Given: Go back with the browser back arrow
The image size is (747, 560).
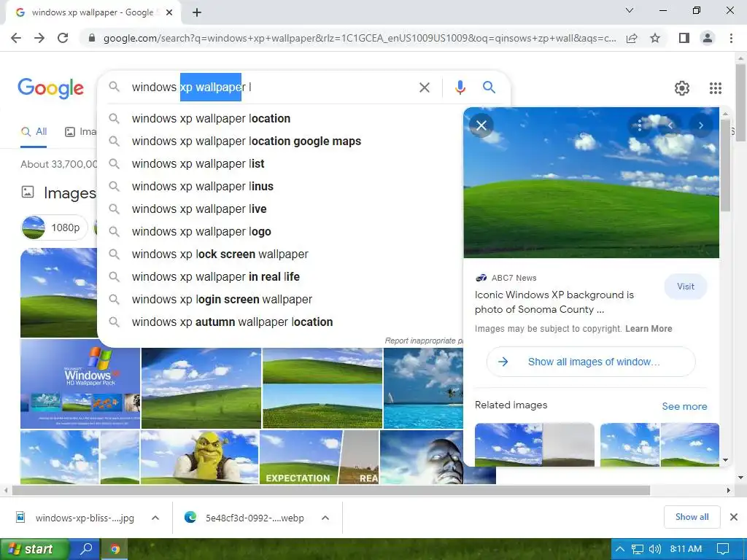Looking at the screenshot, I should [16, 38].
